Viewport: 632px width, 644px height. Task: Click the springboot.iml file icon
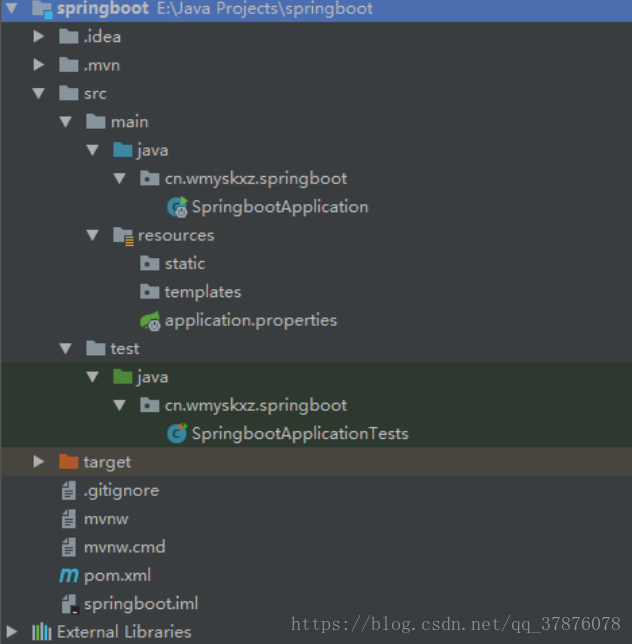tap(70, 604)
